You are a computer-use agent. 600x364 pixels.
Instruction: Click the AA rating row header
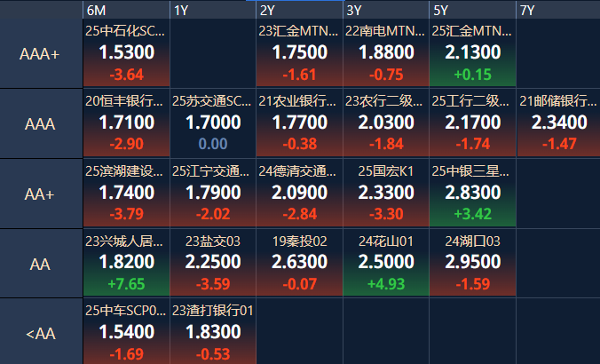40,262
